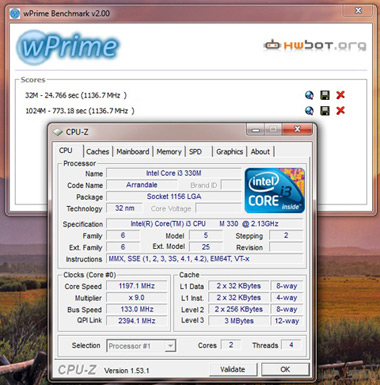Click the Cores value '2'
The image size is (380, 385).
click(231, 345)
